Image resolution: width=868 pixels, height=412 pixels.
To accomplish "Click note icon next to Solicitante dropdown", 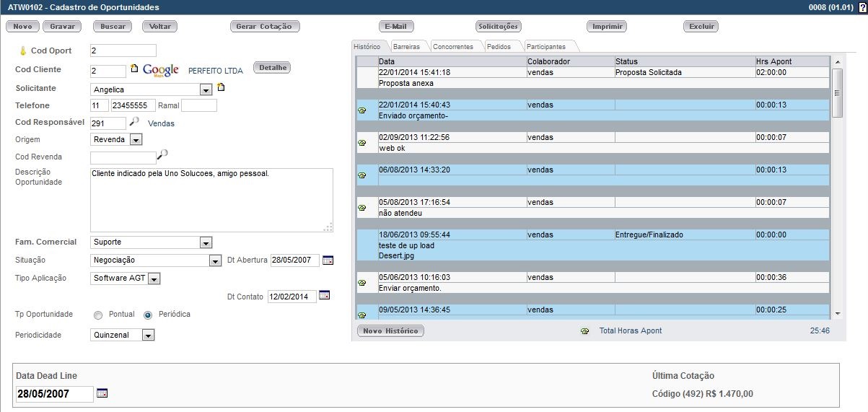I will click(221, 88).
